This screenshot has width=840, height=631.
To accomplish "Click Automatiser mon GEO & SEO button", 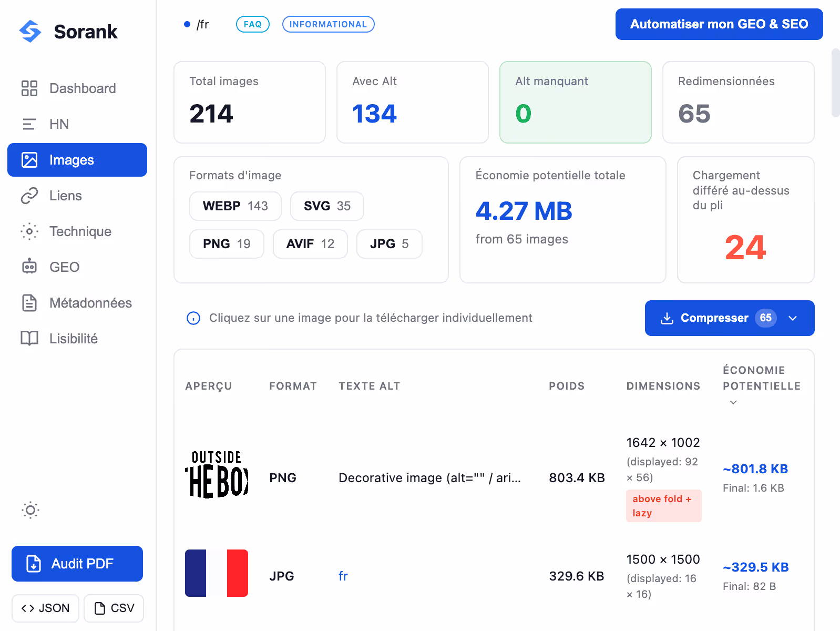I will [x=719, y=24].
